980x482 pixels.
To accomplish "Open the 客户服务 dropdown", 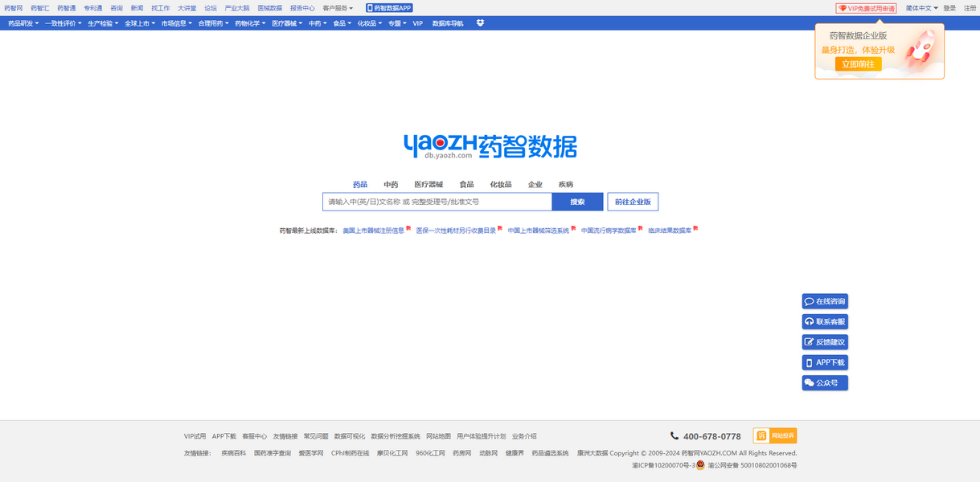I will (338, 8).
